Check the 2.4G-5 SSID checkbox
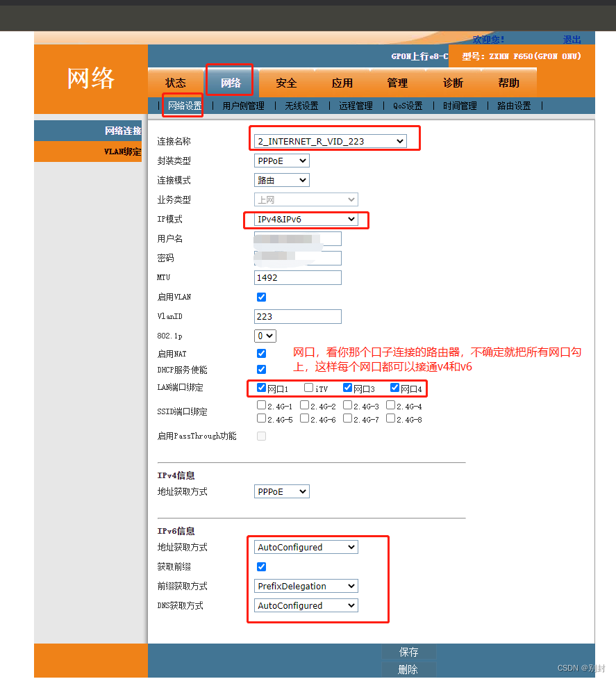This screenshot has height=679, width=616. coord(261,418)
